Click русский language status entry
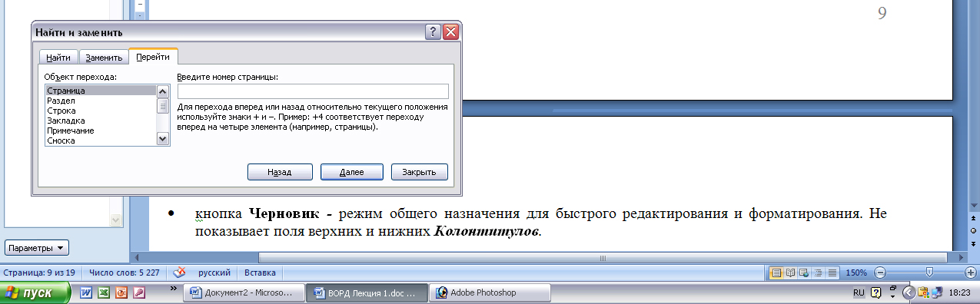 (x=214, y=273)
